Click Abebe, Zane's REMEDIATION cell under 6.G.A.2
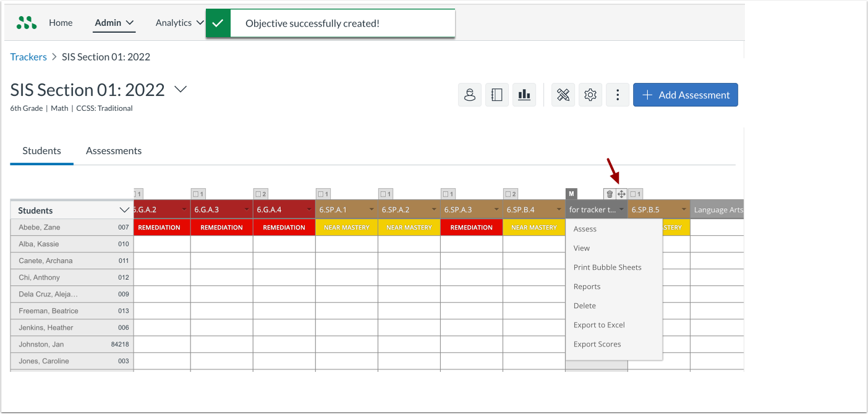Image resolution: width=868 pixels, height=414 pixels. pos(162,227)
